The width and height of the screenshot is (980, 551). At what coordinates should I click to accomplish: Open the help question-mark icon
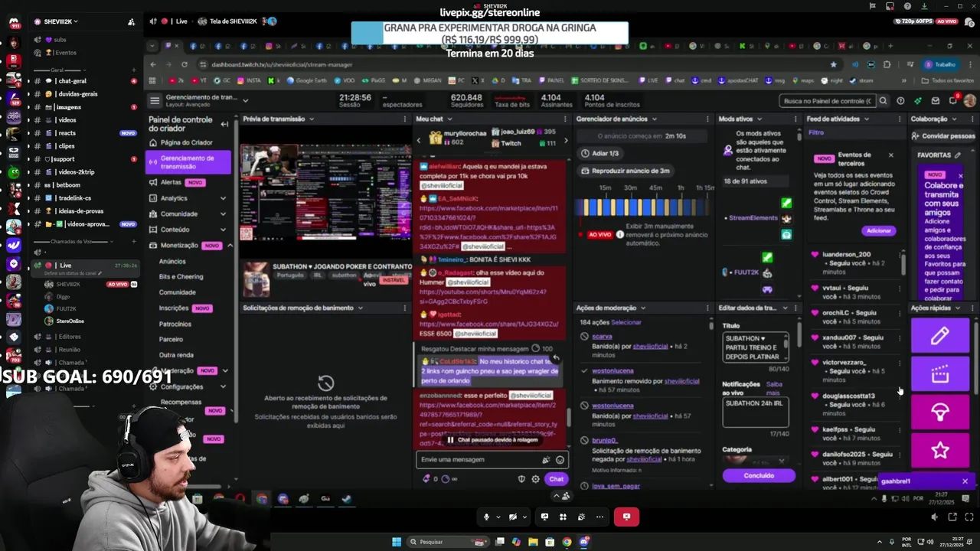click(900, 100)
